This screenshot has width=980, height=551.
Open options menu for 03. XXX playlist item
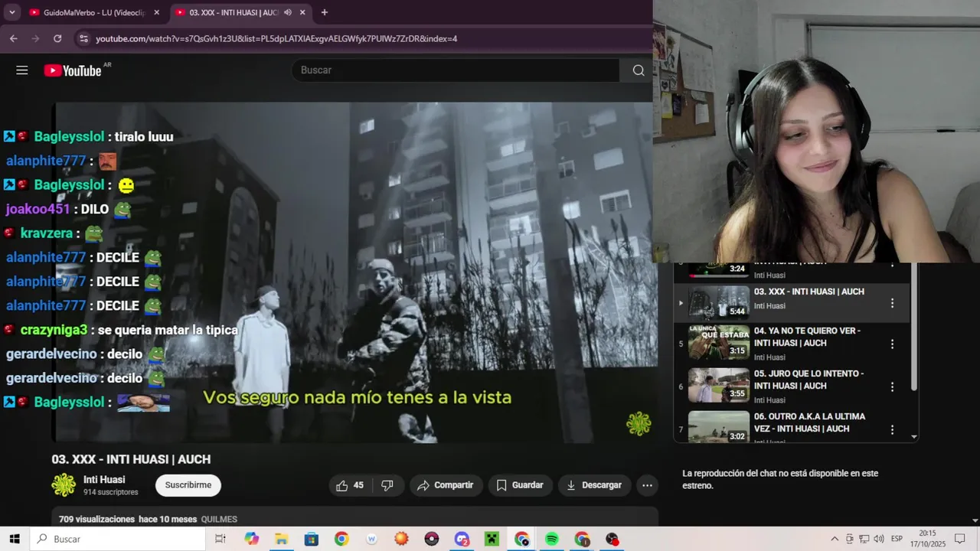[x=892, y=304]
